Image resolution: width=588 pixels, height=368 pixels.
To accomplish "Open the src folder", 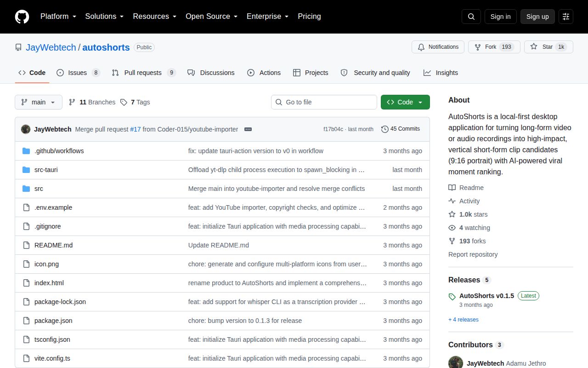I will pyautogui.click(x=39, y=189).
